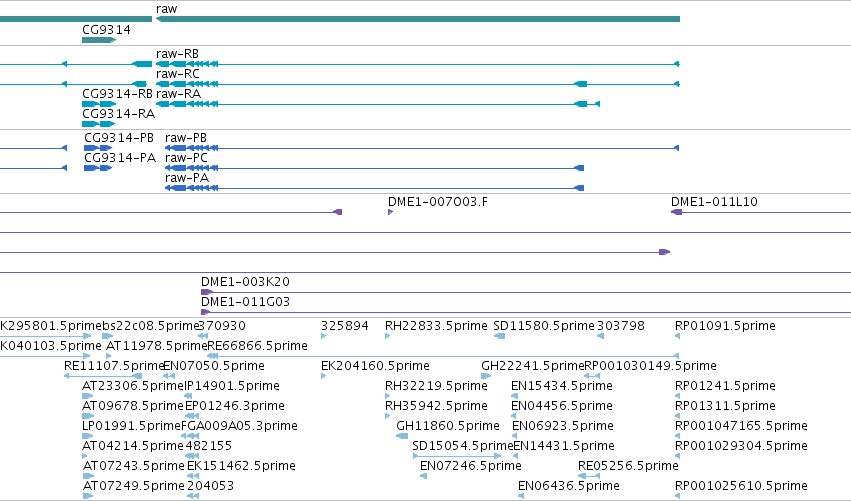Select EST EN15434.5prime

[x=562, y=386]
